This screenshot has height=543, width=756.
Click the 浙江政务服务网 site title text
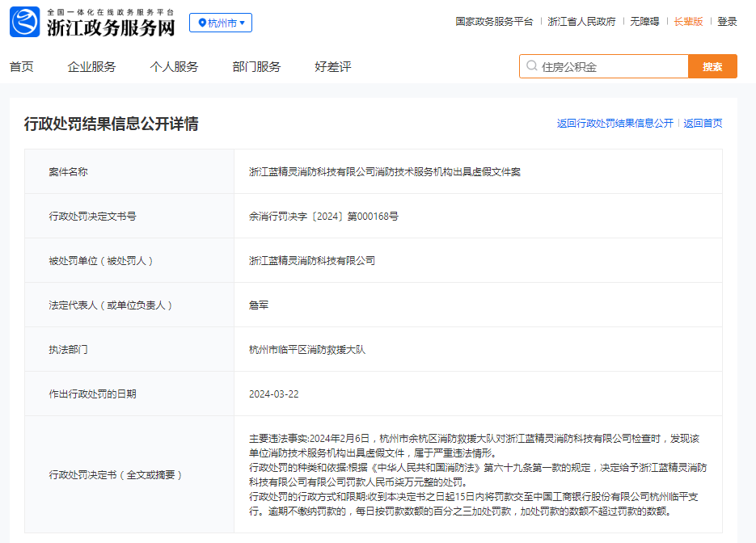point(111,27)
